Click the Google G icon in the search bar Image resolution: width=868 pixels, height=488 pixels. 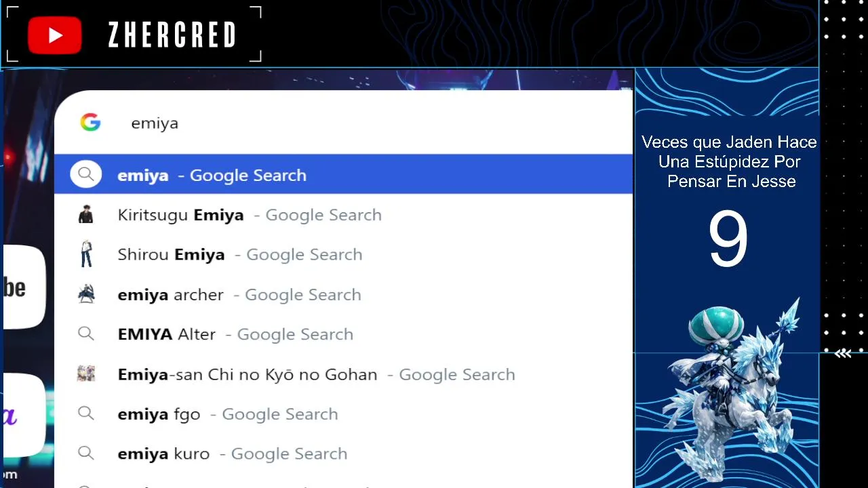pos(90,123)
